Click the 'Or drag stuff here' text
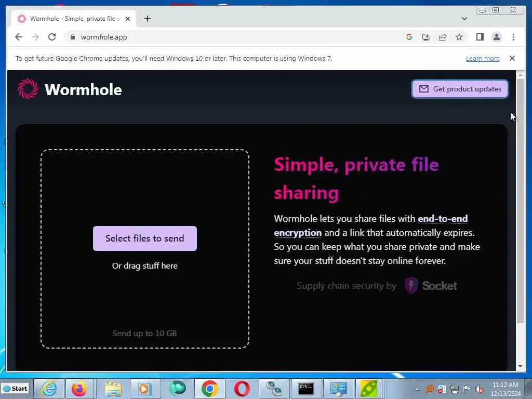 [x=145, y=265]
